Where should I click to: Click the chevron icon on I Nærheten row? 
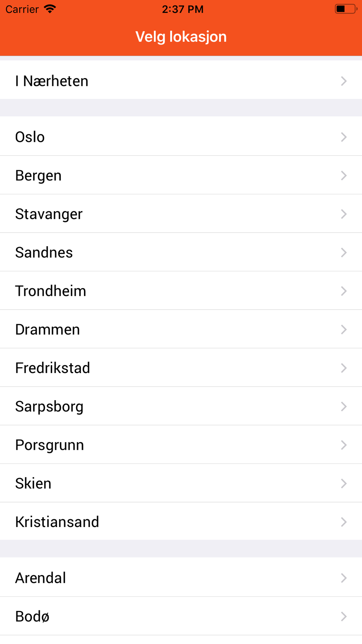344,81
